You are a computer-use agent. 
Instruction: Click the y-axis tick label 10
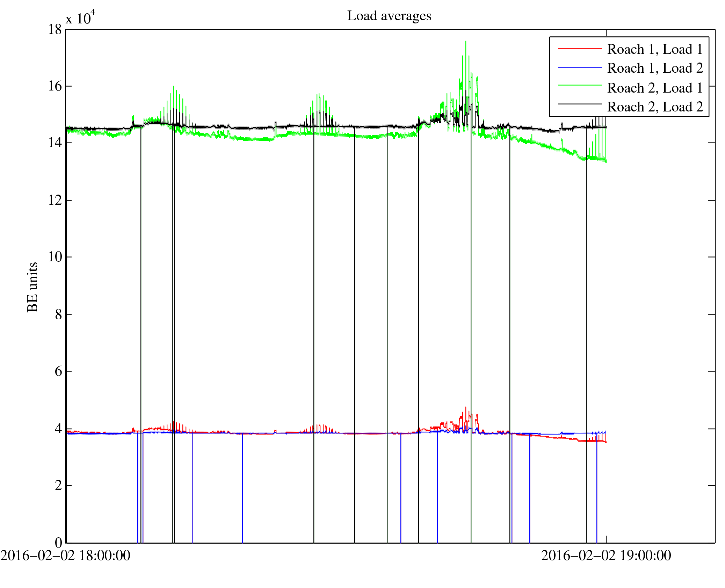click(55, 257)
